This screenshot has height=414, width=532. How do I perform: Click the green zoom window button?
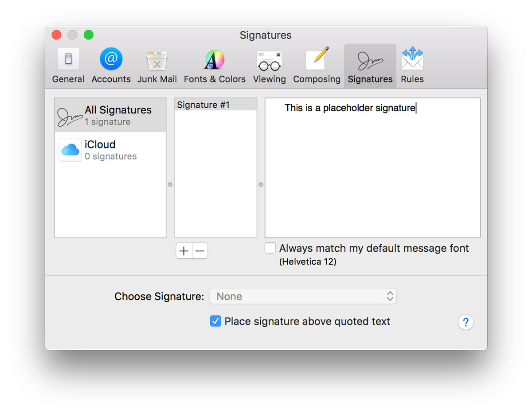89,35
